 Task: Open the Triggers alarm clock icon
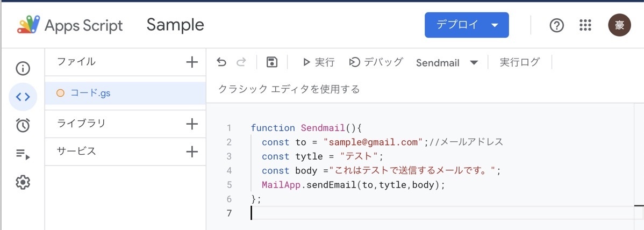point(23,125)
